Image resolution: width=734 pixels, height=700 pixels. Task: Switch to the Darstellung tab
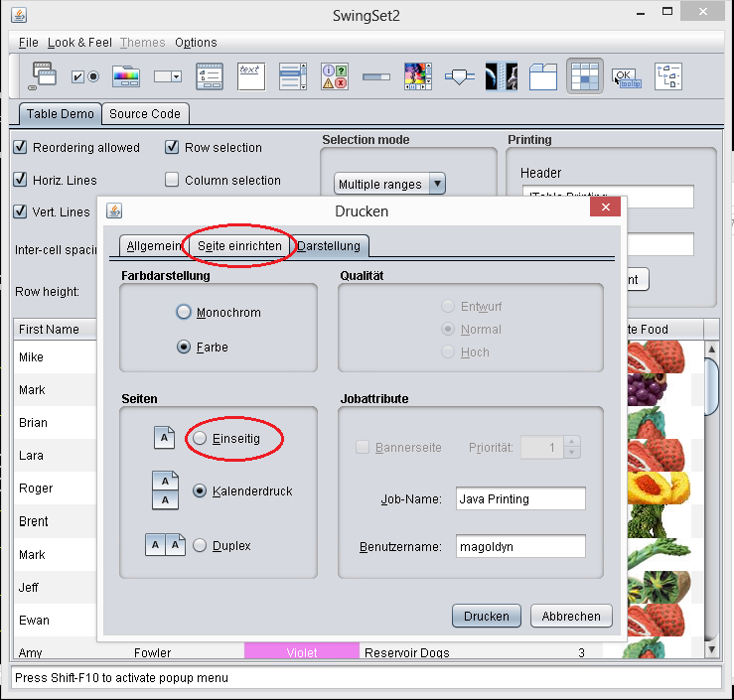point(329,246)
